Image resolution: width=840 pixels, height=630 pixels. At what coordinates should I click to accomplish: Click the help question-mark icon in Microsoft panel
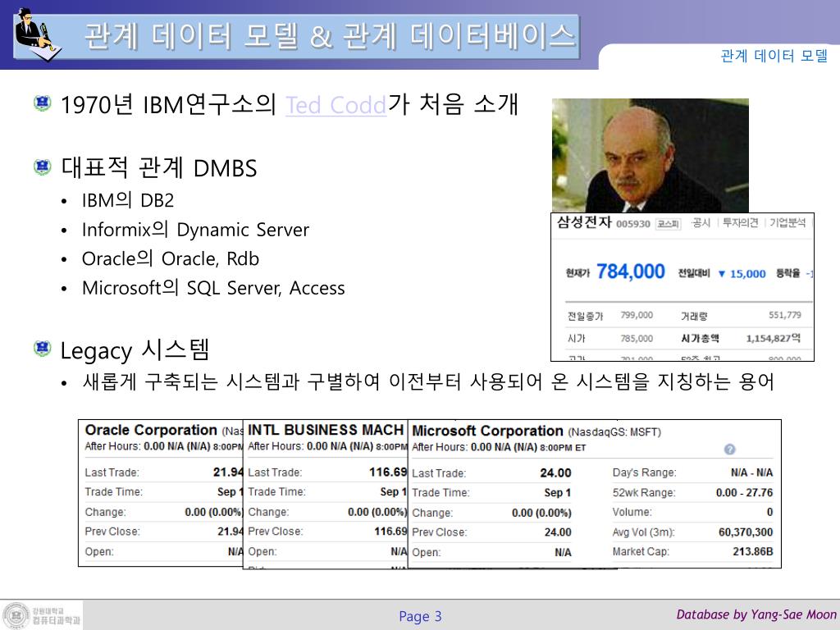point(729,450)
